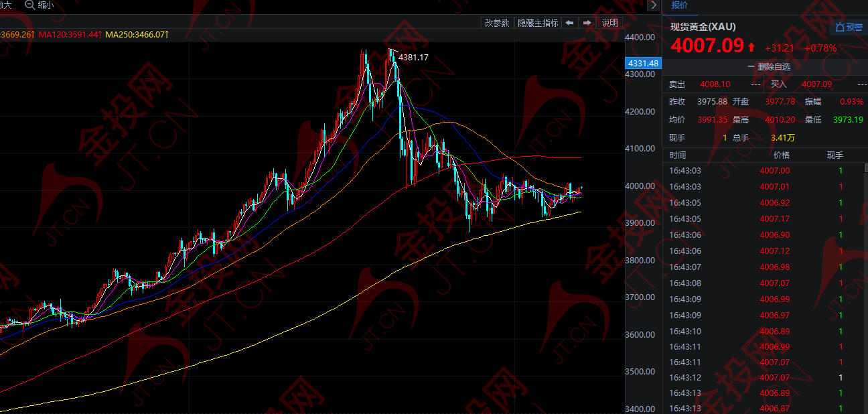This screenshot has width=868, height=414.
Task: Click the 4331.48 price axis cursor tag
Action: coord(643,63)
